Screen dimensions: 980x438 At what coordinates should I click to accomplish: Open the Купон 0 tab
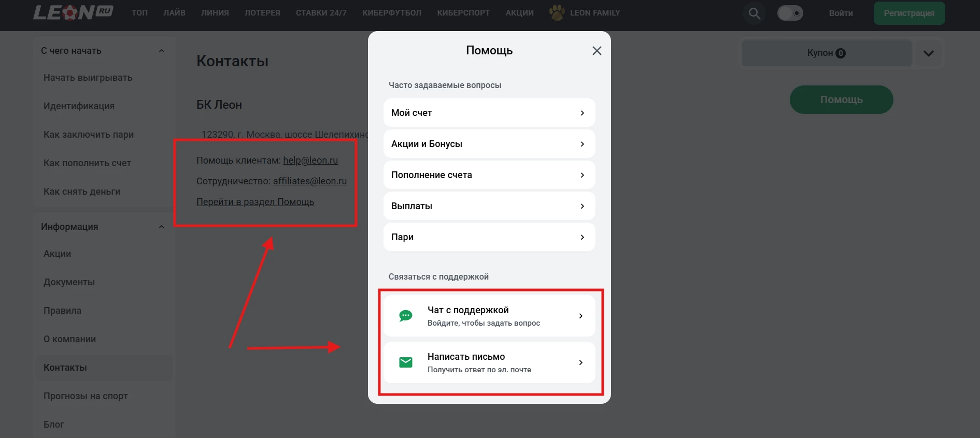(x=827, y=53)
